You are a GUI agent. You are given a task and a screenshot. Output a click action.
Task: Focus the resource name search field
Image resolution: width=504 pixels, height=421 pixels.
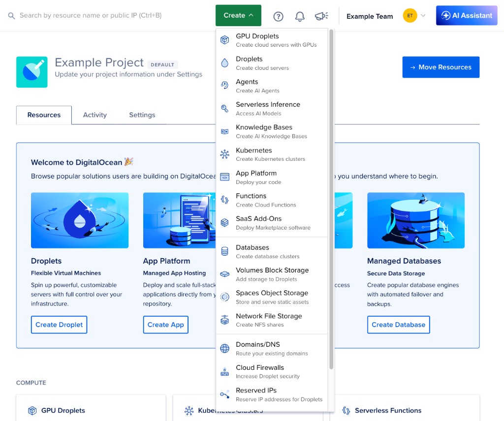tap(91, 16)
